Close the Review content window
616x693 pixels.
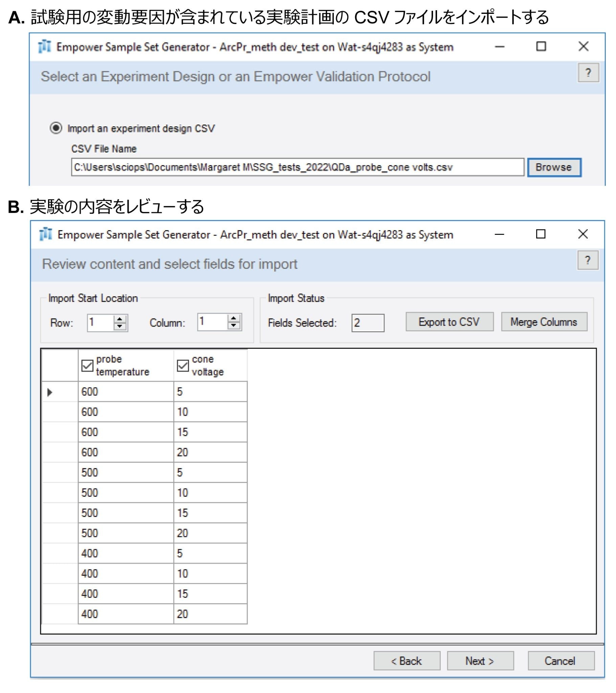click(x=583, y=234)
